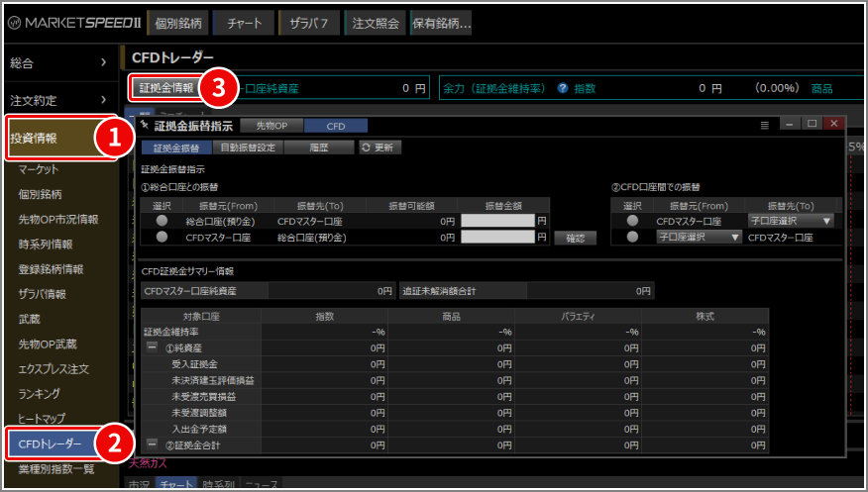This screenshot has height=492, width=868.
Task: Click the 未受渡売買損益 row label
Action: (x=203, y=396)
